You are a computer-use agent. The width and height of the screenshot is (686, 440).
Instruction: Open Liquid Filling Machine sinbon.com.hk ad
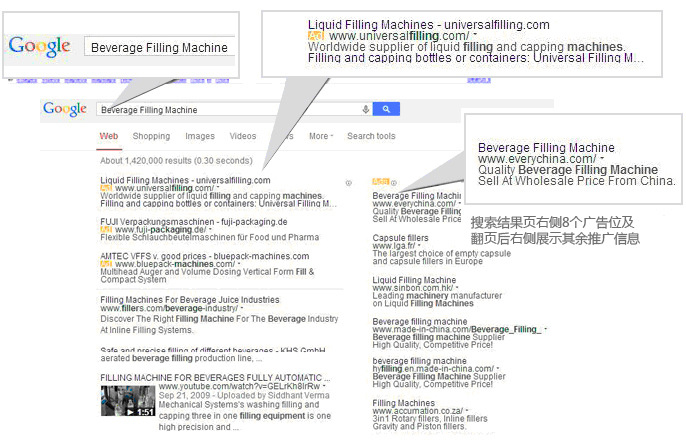pos(414,280)
